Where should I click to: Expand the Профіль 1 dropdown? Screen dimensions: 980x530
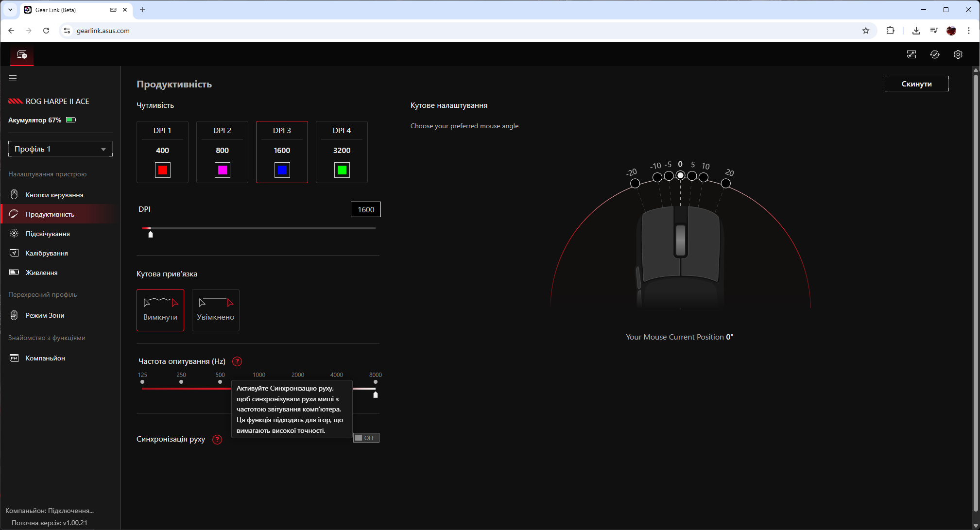point(60,149)
